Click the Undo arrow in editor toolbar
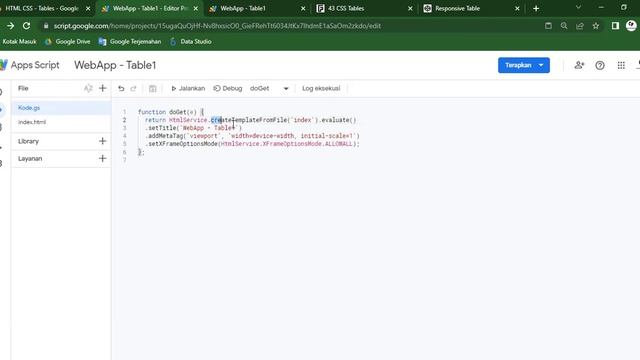The height and width of the screenshot is (360, 640). [x=121, y=88]
